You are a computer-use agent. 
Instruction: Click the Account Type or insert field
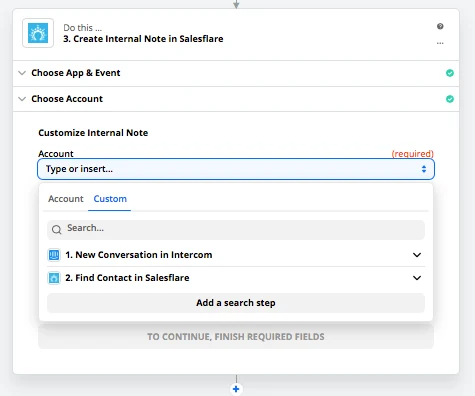pyautogui.click(x=236, y=169)
